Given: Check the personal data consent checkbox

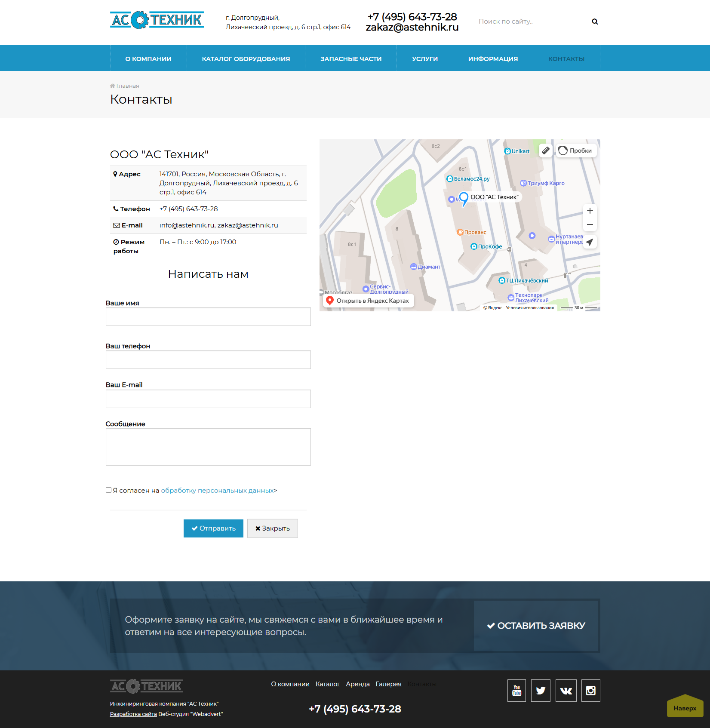Looking at the screenshot, I should 109,490.
